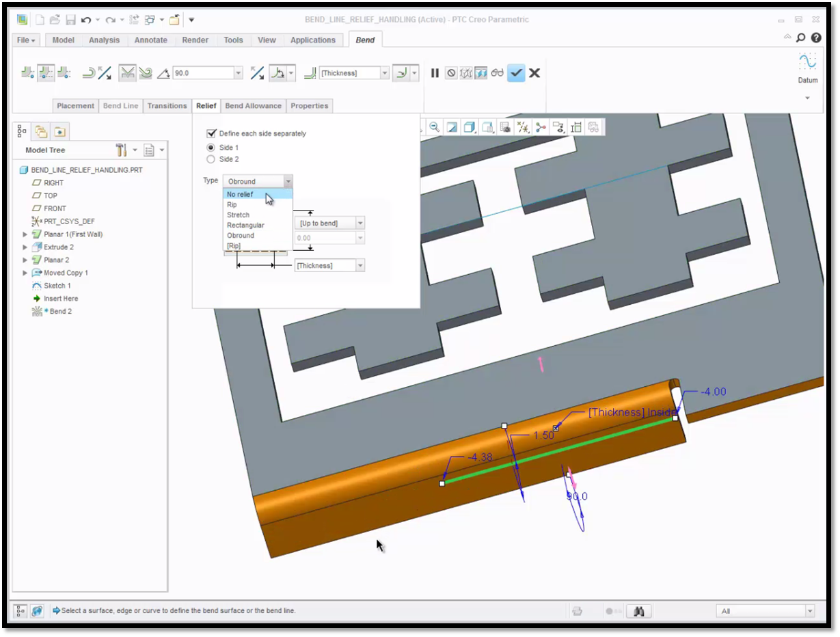Viewport: 840px width, 637px height.
Task: Uncheck Define each side separately
Action: pyautogui.click(x=211, y=133)
